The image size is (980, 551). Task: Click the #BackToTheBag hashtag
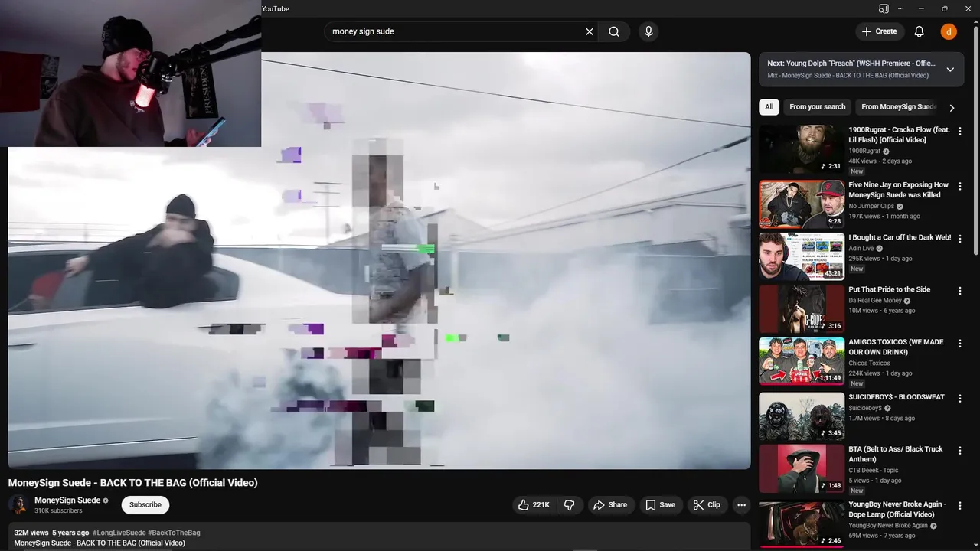tap(174, 533)
